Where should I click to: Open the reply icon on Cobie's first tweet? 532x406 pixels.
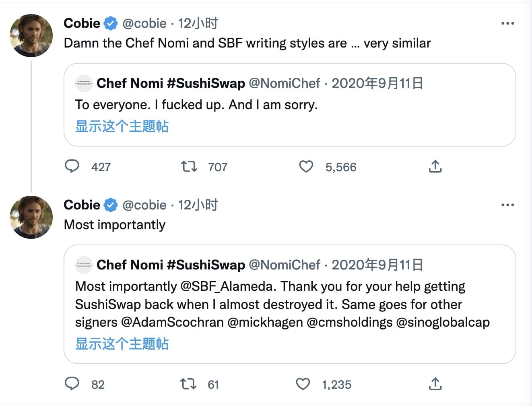72,166
